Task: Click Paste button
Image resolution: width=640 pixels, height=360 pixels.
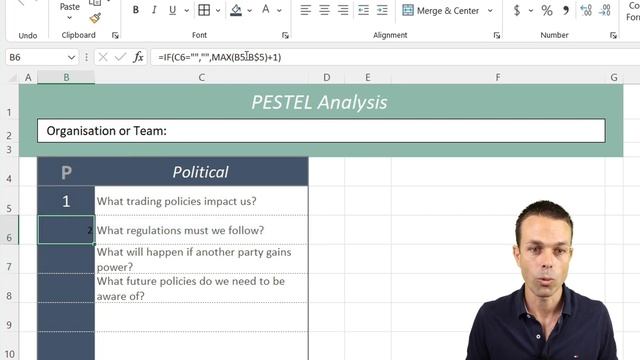Action: coord(70,7)
